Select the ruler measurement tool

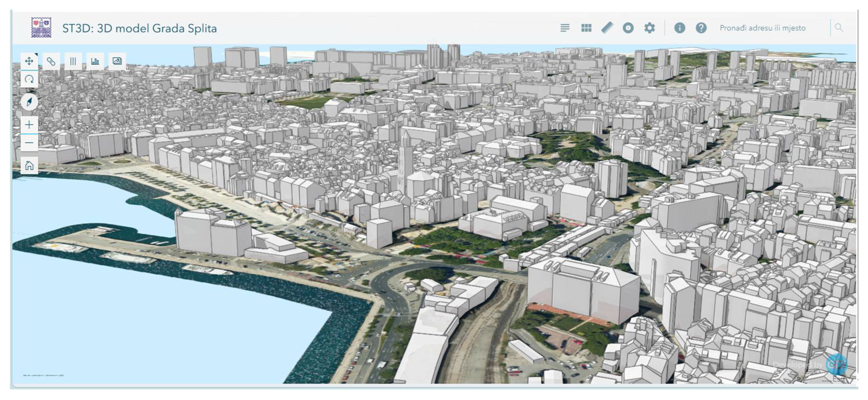point(607,28)
